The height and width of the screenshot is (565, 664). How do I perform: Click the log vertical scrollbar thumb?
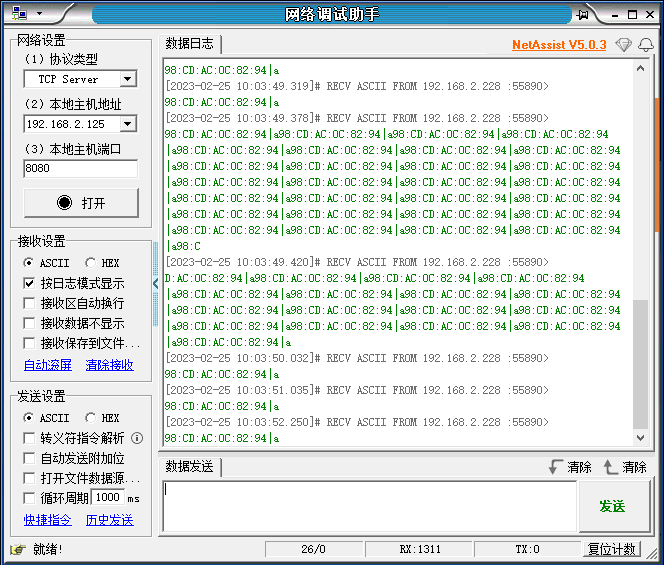tap(640, 364)
